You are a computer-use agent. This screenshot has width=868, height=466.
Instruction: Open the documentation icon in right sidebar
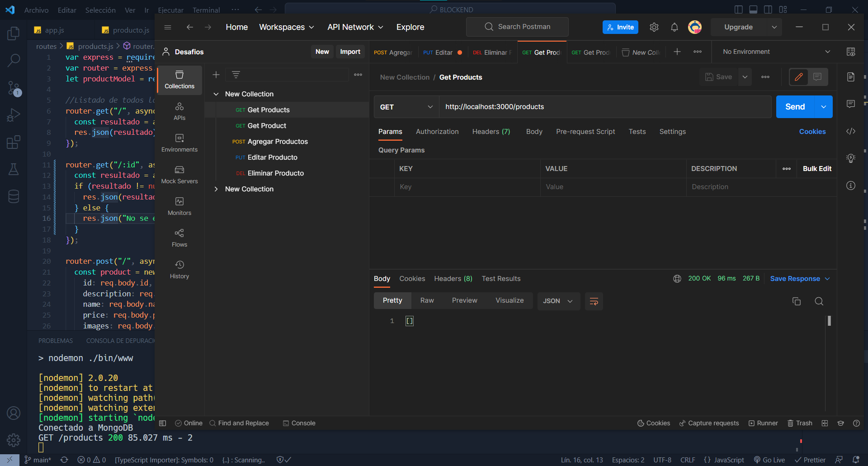pyautogui.click(x=851, y=77)
